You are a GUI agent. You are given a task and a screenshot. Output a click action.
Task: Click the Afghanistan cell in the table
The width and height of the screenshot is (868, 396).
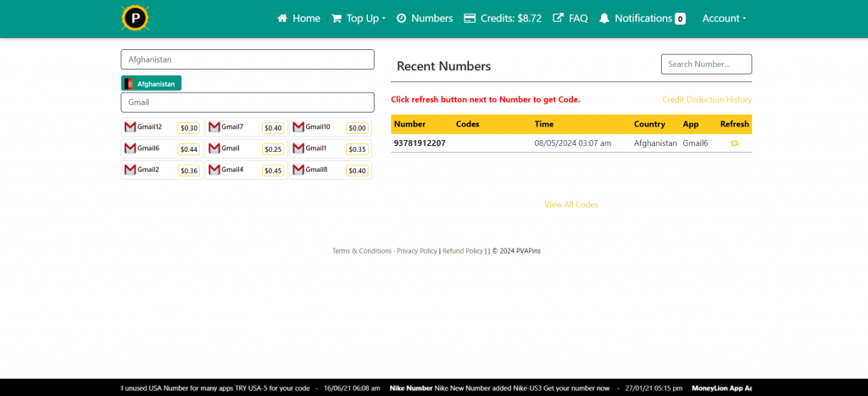[655, 143]
